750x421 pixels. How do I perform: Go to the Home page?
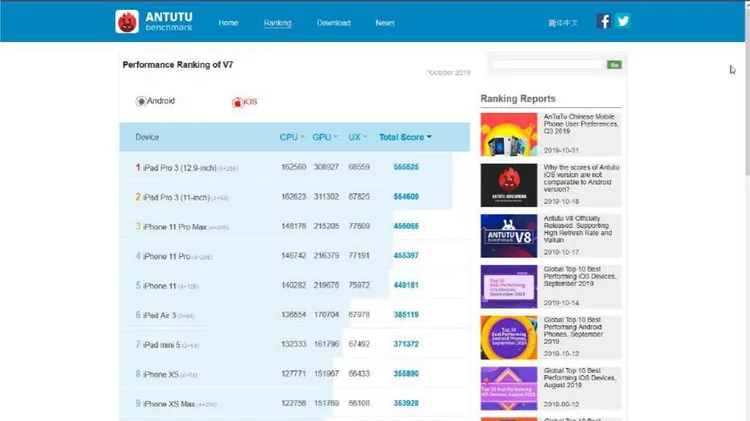(x=228, y=23)
